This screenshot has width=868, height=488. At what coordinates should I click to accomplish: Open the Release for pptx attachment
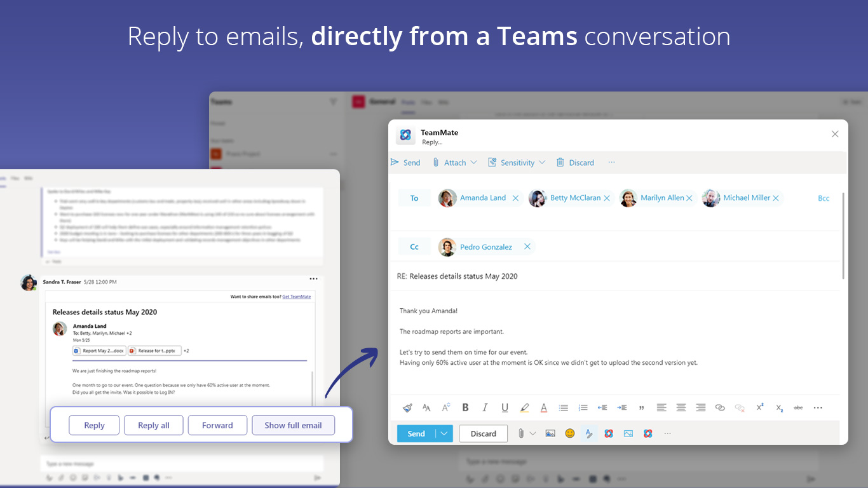point(154,351)
